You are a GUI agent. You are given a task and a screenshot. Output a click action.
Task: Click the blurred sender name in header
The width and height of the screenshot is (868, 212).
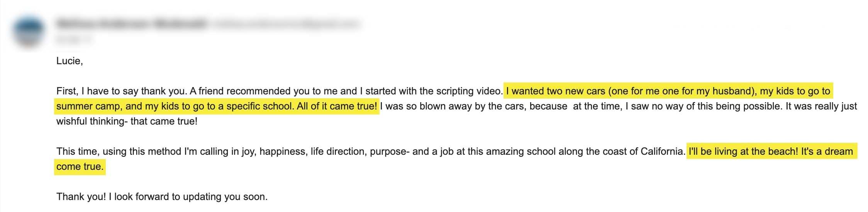point(131,24)
